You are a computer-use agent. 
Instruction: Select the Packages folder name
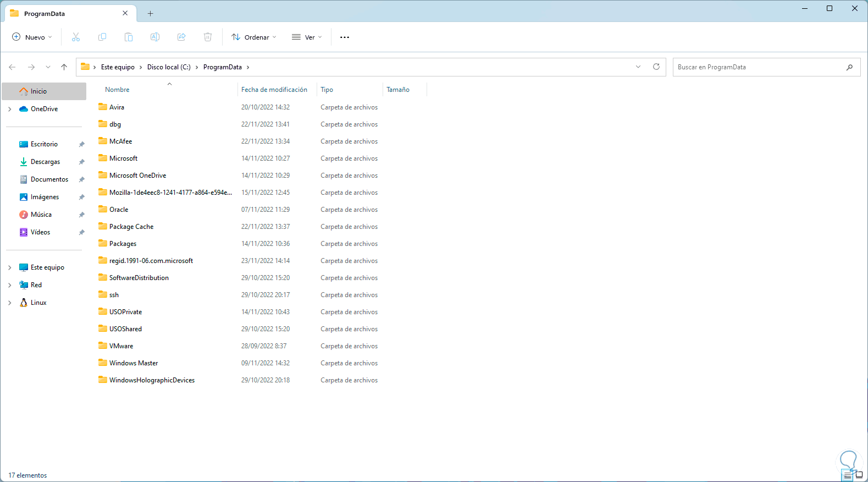point(123,244)
